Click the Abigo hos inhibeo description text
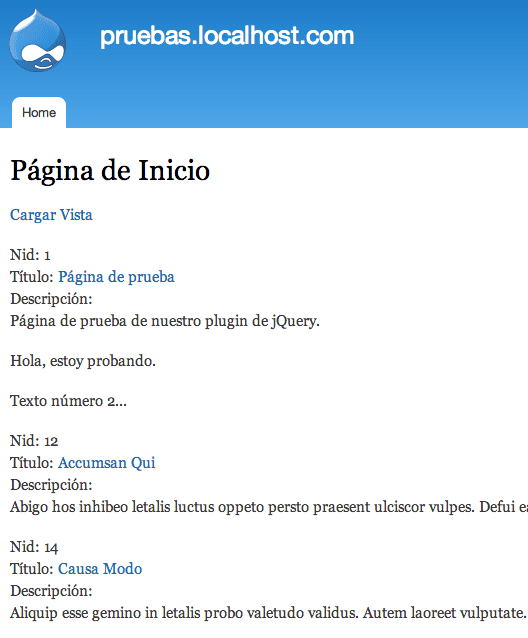528x638 pixels. (x=269, y=507)
